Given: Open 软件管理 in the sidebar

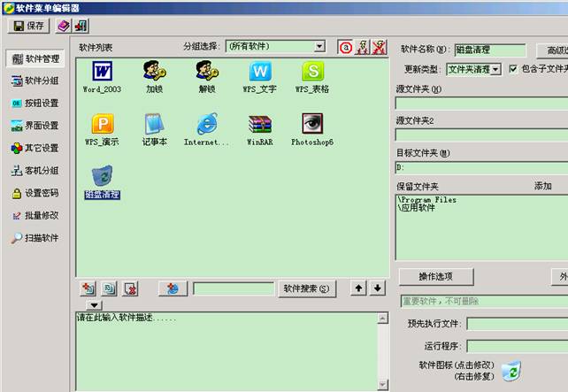Looking at the screenshot, I should click(x=35, y=58).
